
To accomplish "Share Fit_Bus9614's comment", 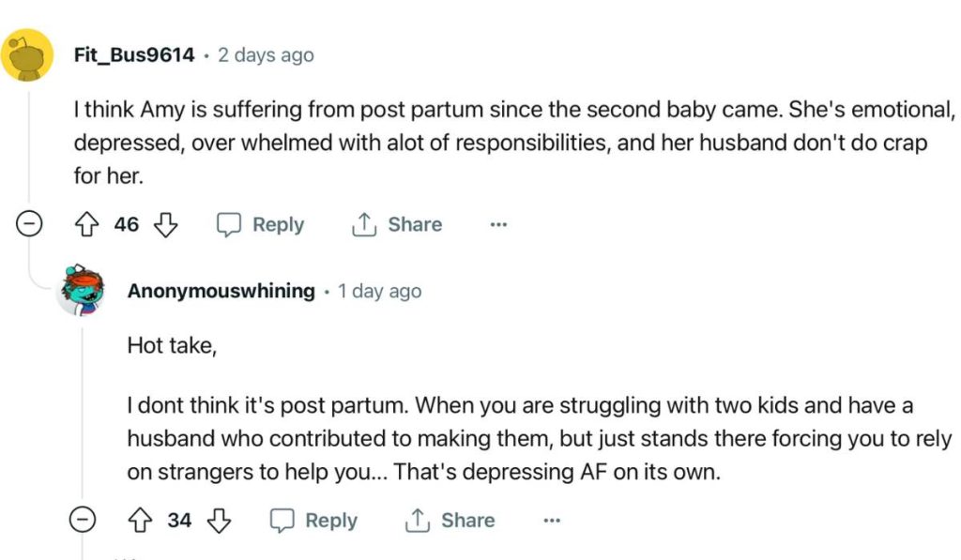I will 396,225.
